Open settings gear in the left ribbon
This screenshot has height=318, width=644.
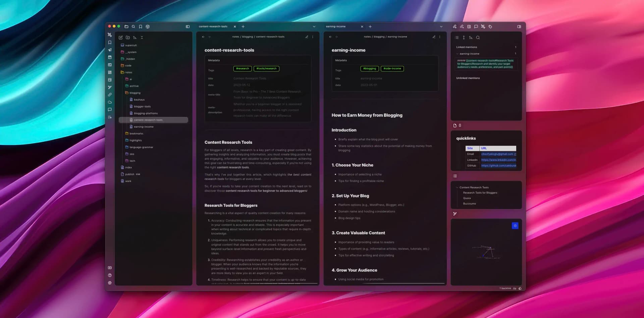[x=110, y=283]
